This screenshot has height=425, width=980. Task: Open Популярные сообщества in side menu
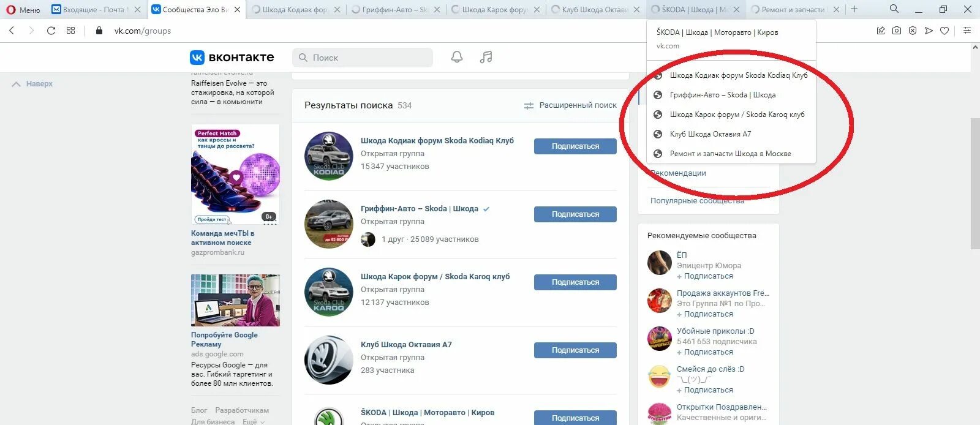click(x=697, y=201)
